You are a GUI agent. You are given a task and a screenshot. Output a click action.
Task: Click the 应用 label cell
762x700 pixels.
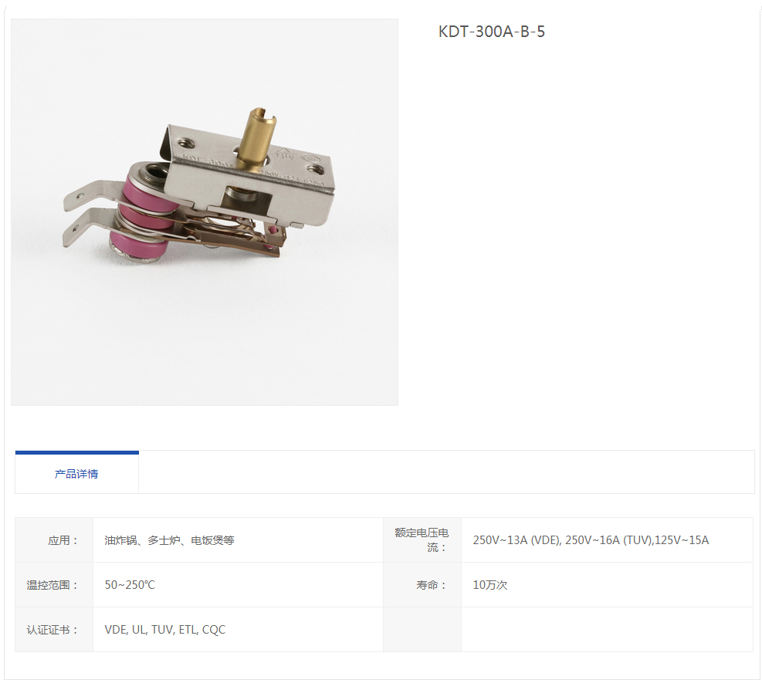coord(54,540)
